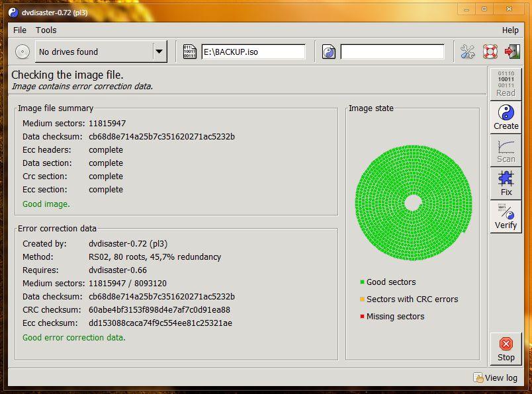Click the dvdisaster yin-yang title icon
Viewport: 532px width, 394px height.
[x=13, y=13]
